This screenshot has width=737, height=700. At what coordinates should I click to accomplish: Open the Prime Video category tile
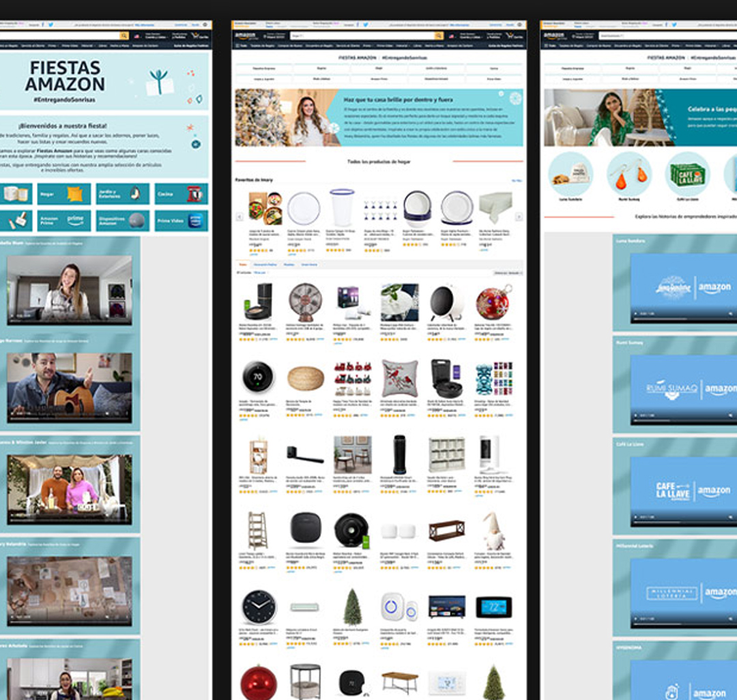181,220
